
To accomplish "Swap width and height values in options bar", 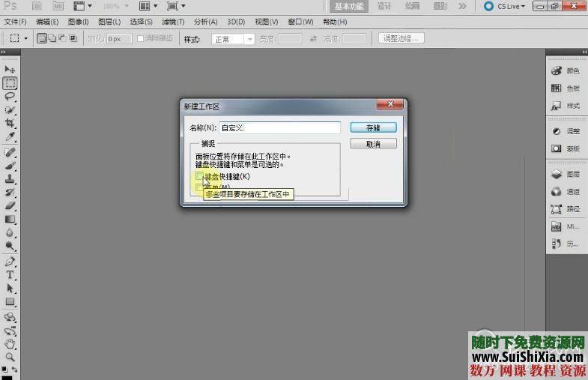I will pyautogui.click(x=313, y=38).
